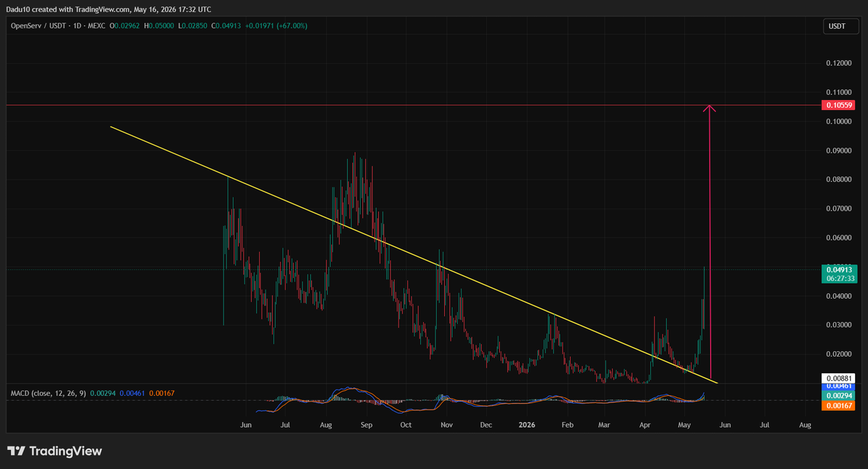
Task: Click the Oct label on time axis
Action: point(405,425)
